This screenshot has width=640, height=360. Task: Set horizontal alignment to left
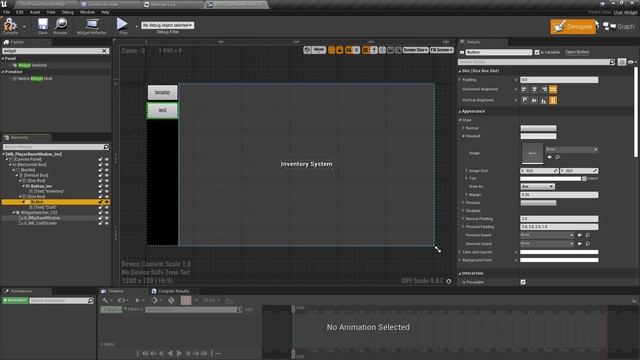coord(524,89)
